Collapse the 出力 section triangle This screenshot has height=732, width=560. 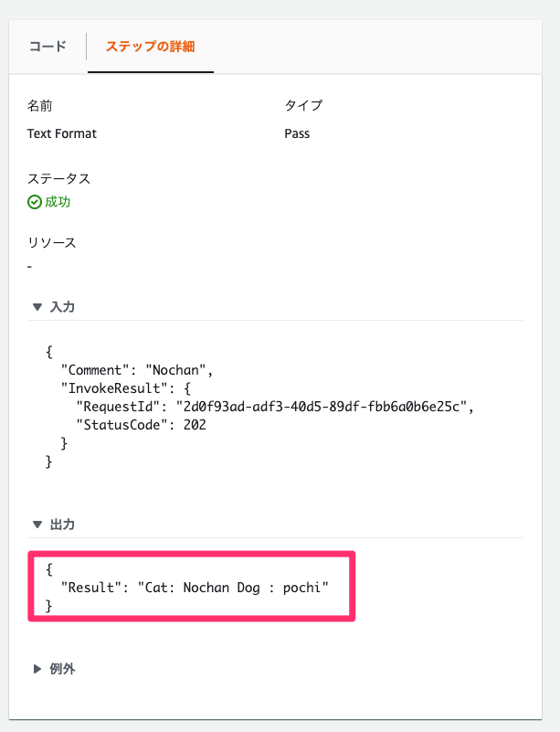coord(37,525)
